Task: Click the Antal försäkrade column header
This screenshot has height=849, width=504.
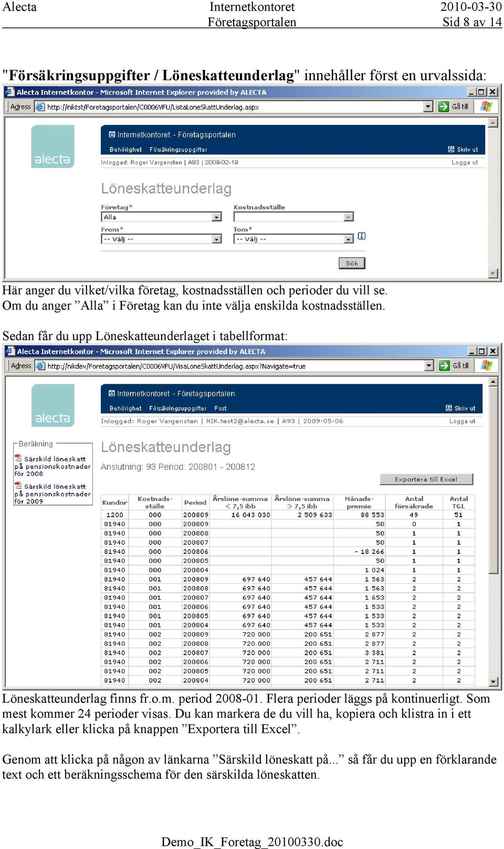Action: coord(414,502)
